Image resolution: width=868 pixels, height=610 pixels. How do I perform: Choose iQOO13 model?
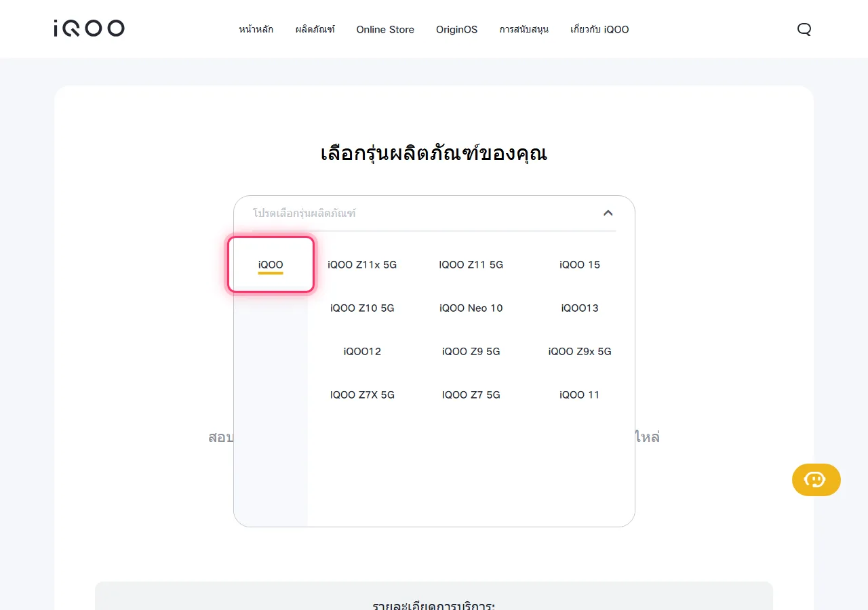point(580,308)
